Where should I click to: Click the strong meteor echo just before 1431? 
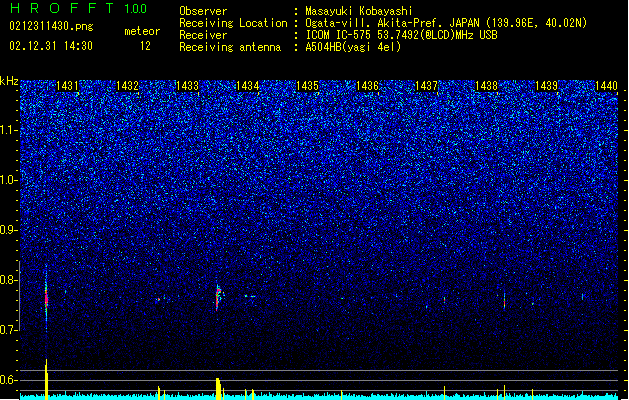pyautogui.click(x=46, y=298)
